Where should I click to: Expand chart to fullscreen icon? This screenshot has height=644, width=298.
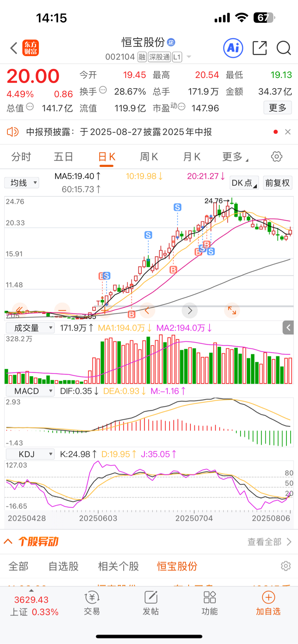click(x=232, y=310)
